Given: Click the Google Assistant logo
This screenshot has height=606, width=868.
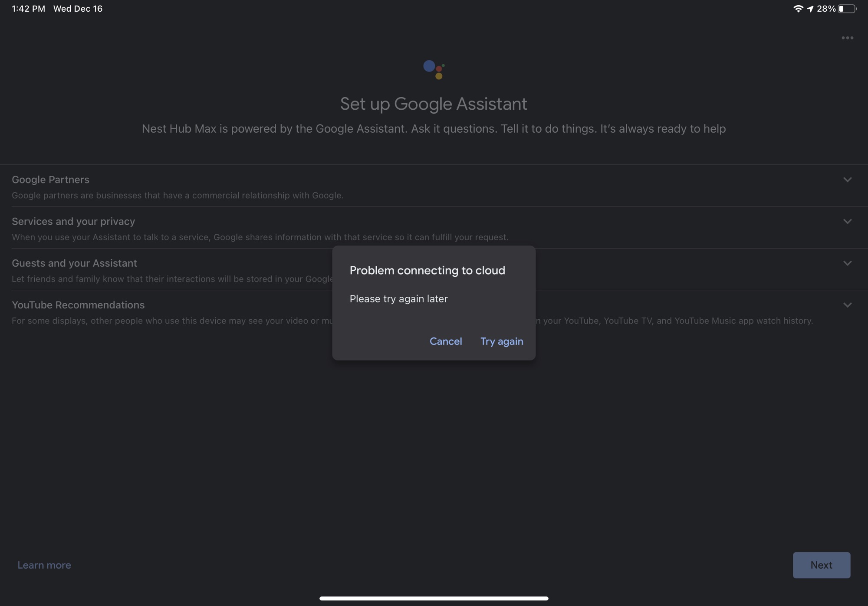Looking at the screenshot, I should click(x=434, y=70).
